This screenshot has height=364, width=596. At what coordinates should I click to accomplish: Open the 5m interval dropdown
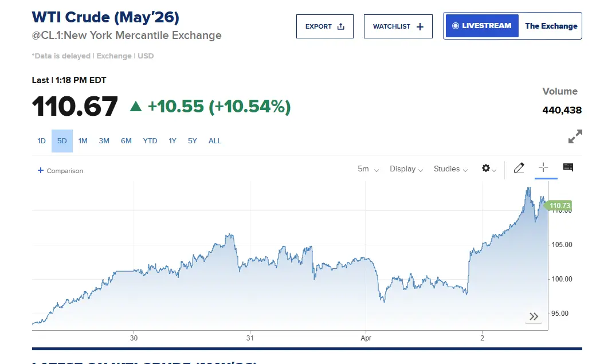[368, 169]
